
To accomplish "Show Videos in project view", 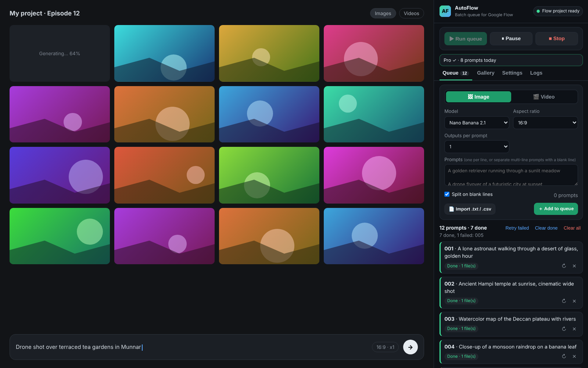I will 411,13.
